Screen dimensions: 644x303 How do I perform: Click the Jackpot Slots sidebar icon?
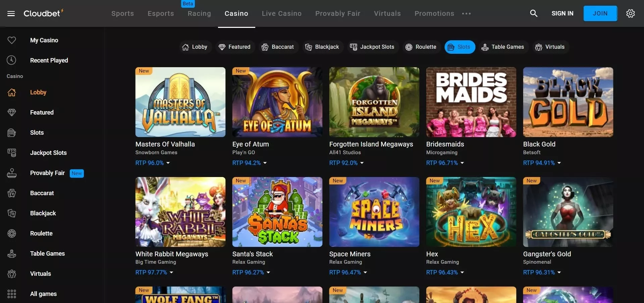click(12, 153)
